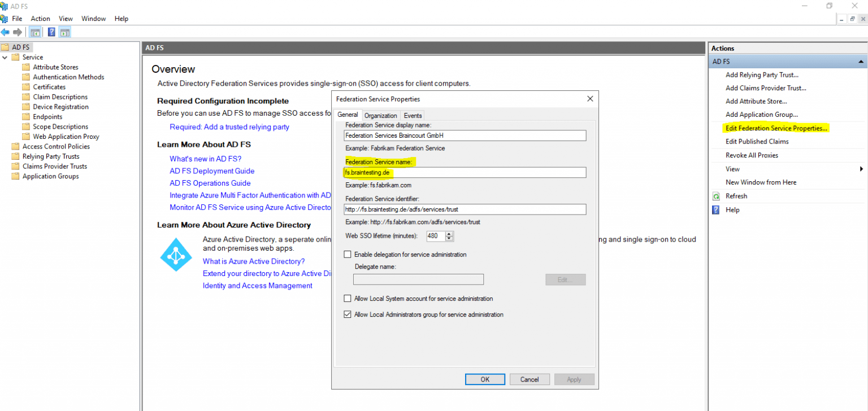The height and width of the screenshot is (411, 868).
Task: Switch to the Organization tab
Action: pos(380,116)
